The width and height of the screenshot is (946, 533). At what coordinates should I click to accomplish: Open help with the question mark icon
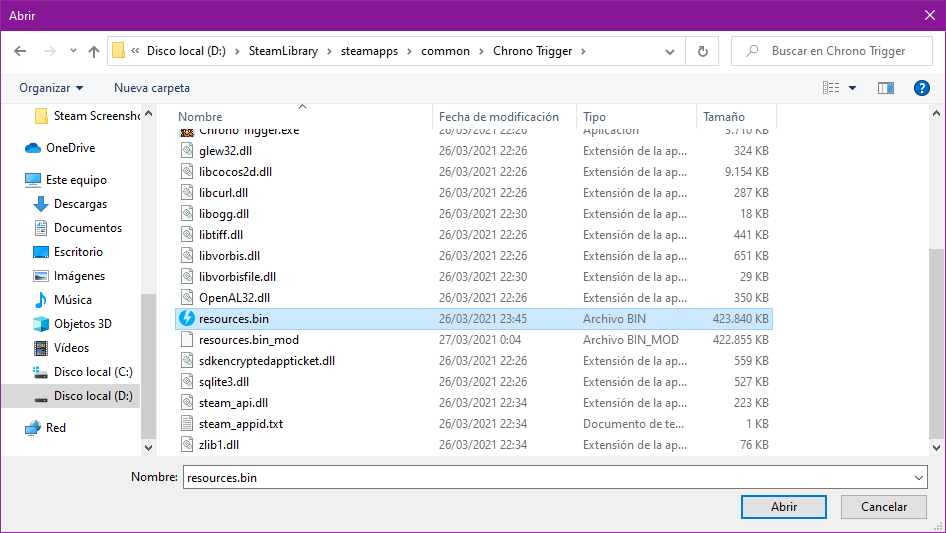coord(921,88)
